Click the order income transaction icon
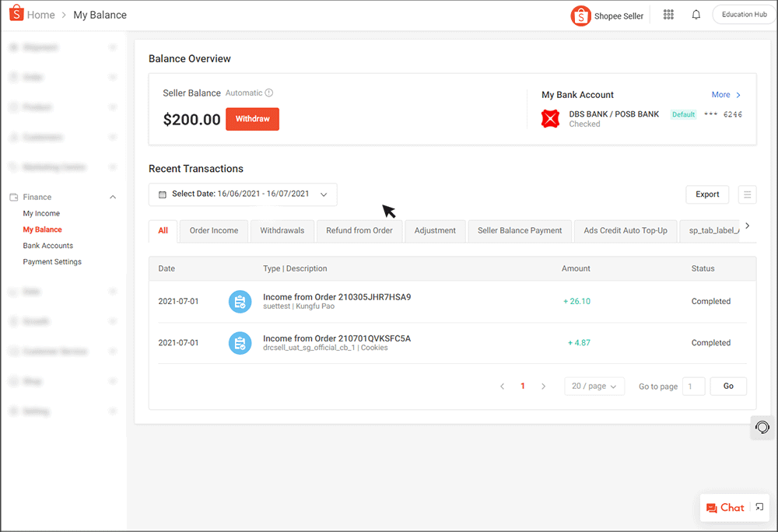778x532 pixels. click(x=240, y=301)
